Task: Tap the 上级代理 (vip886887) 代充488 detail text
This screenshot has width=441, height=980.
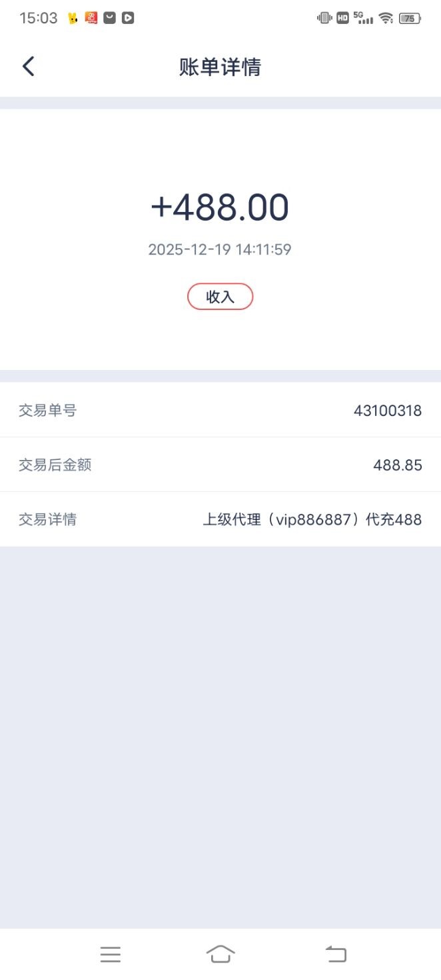Action: point(312,520)
